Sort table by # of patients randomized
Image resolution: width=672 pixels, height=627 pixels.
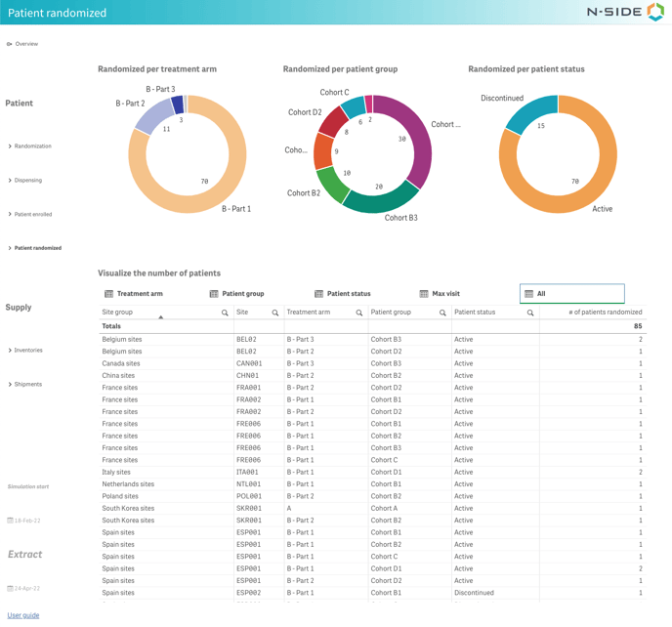tap(605, 313)
